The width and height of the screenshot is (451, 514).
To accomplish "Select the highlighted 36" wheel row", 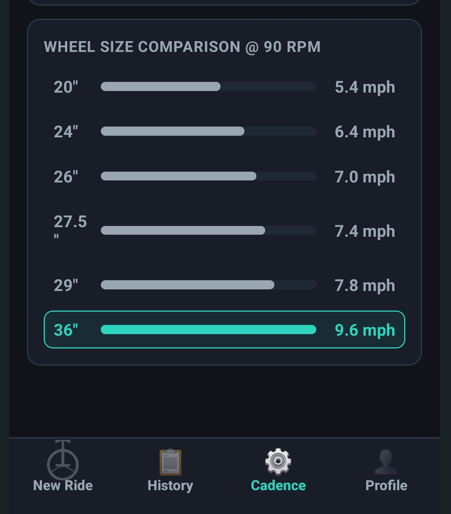I will click(224, 330).
